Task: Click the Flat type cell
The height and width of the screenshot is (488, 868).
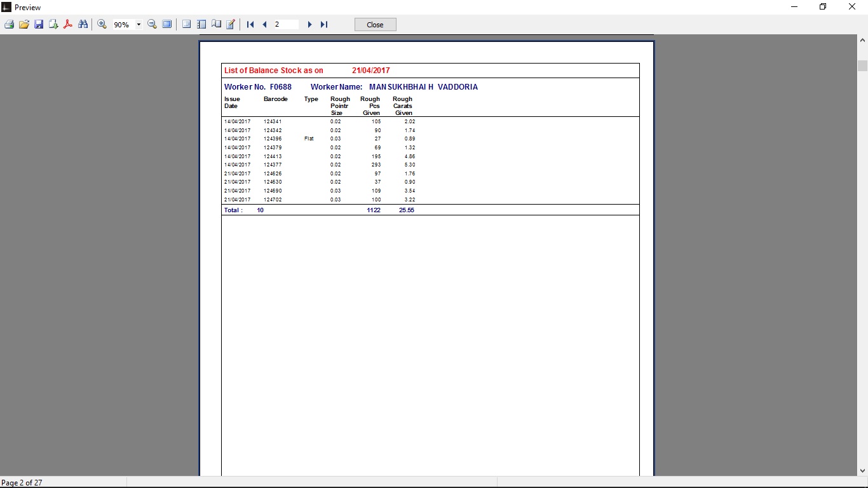Action: [x=309, y=139]
